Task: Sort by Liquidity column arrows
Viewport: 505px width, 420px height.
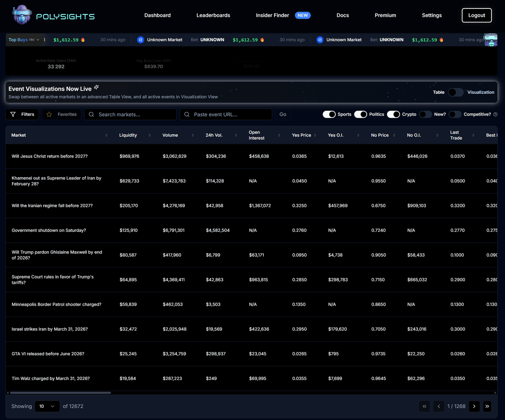Action: click(x=149, y=135)
